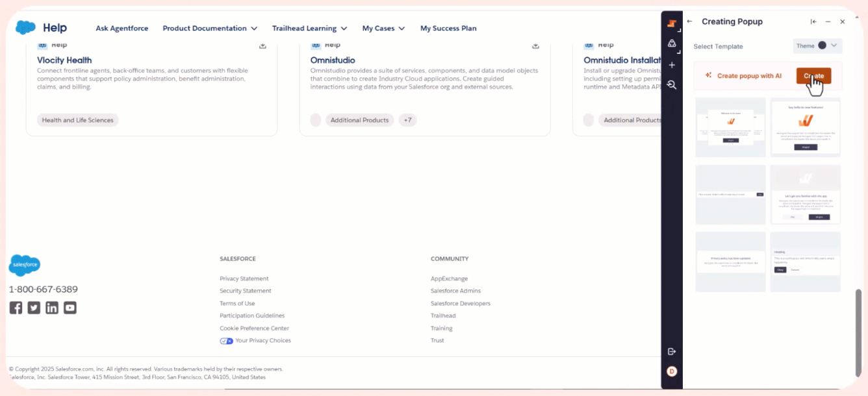Viewport: 868px width, 396px height.
Task: Select the Say hello to new features template
Action: pyautogui.click(x=806, y=127)
